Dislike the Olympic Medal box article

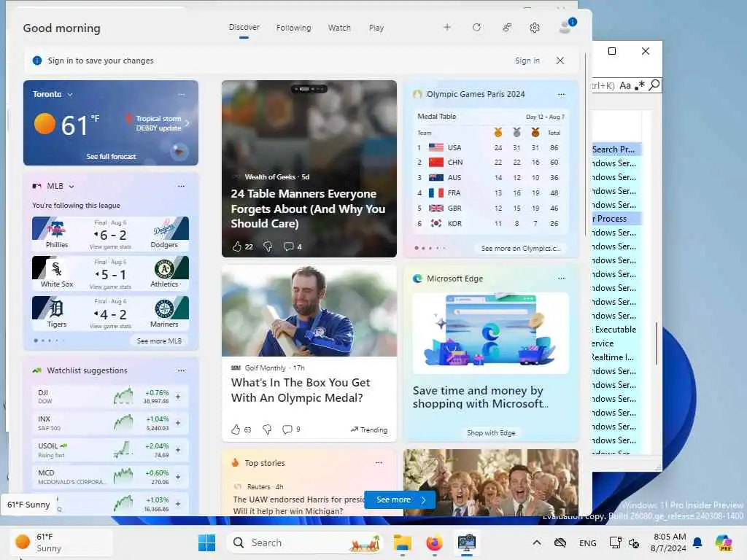267,429
